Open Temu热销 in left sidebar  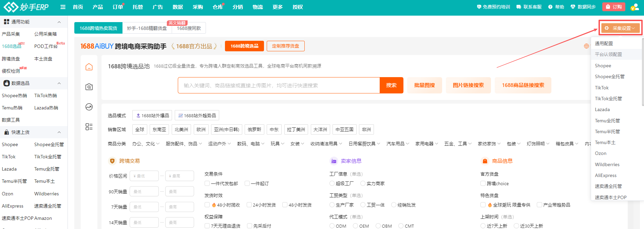pos(12,108)
